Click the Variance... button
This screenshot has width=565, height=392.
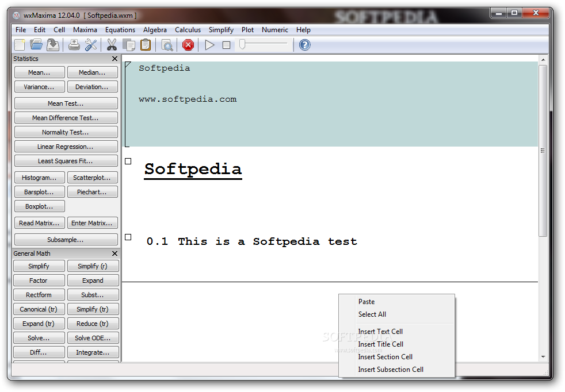point(40,87)
